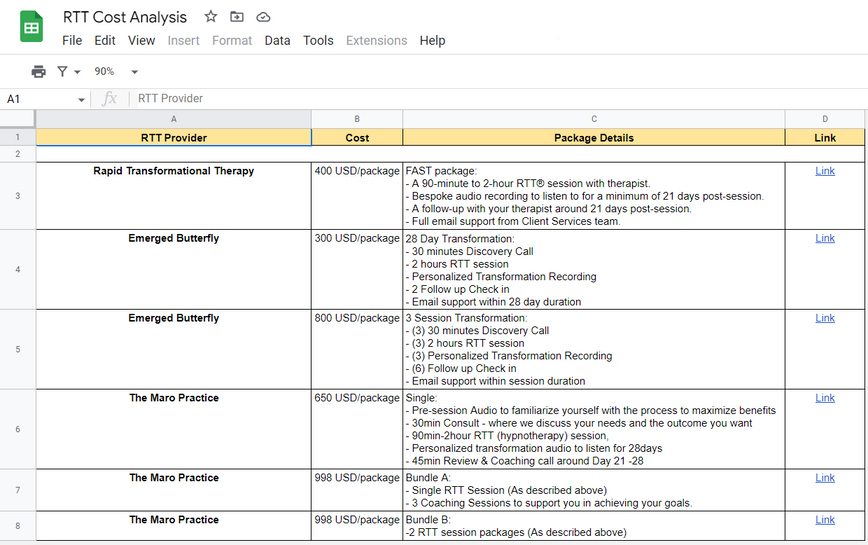Click the Google Sheets home icon
Image resolution: width=868 pixels, height=545 pixels.
(x=31, y=27)
